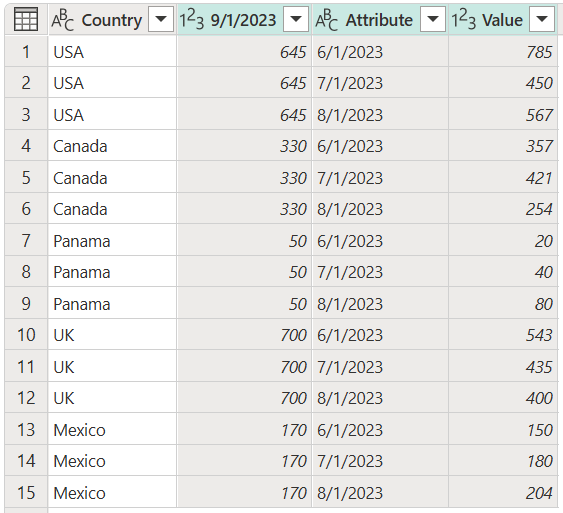Select row number 7
Screen dimensions: 563x513
tap(26, 241)
